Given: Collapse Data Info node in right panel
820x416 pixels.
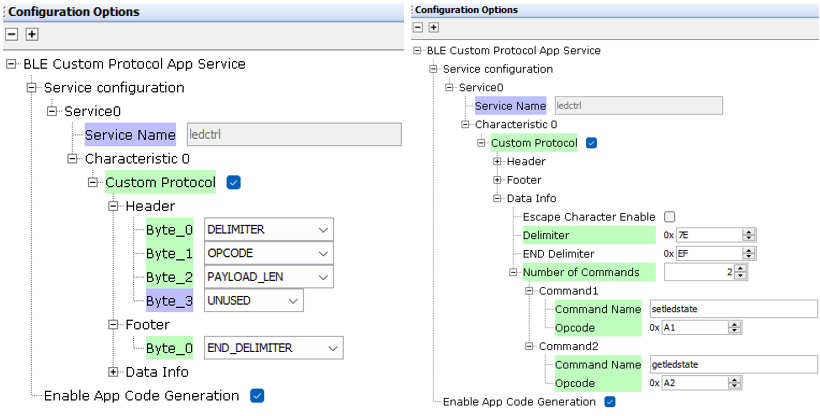Looking at the screenshot, I should (497, 198).
